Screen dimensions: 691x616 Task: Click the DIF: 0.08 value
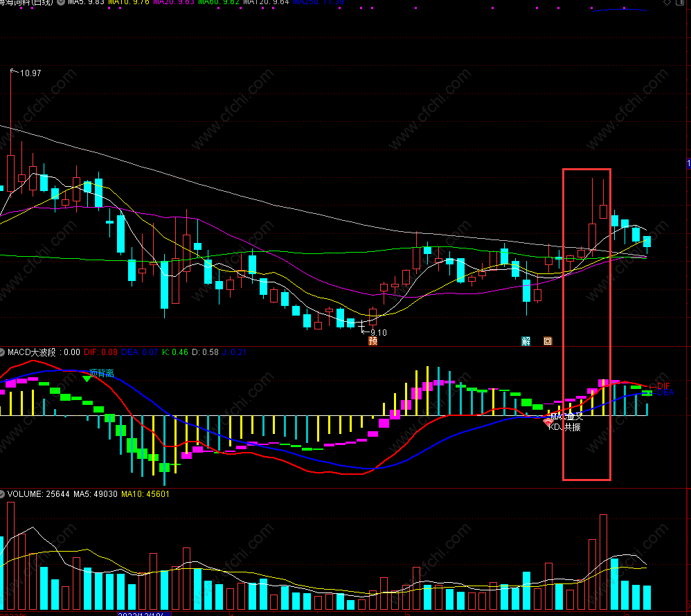coord(101,352)
